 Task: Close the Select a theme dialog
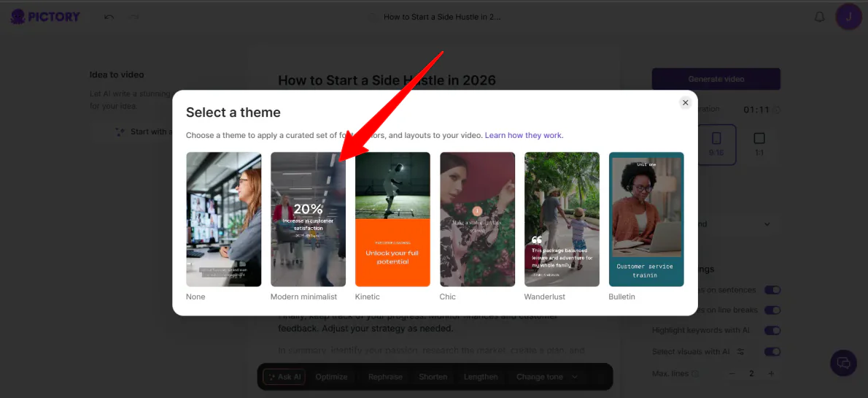point(685,103)
